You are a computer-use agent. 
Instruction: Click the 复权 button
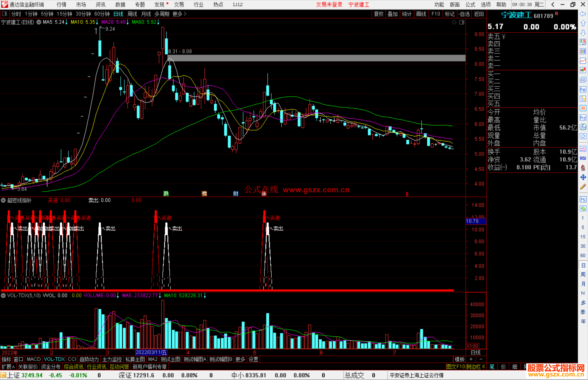(x=379, y=14)
